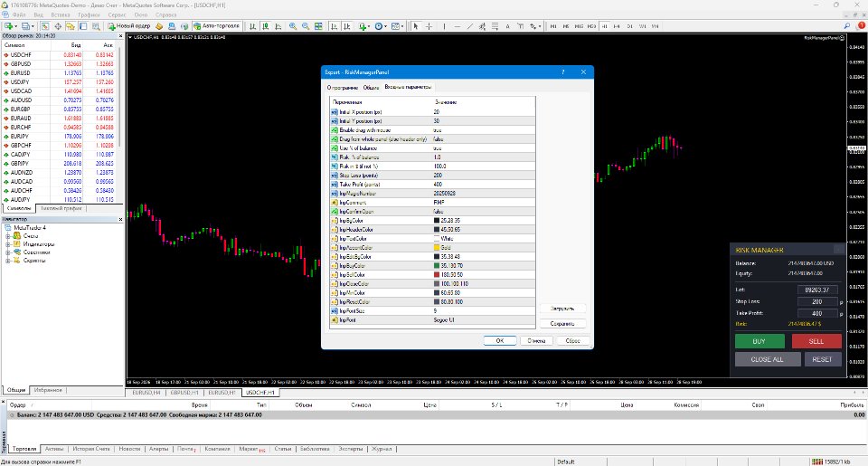Select the trendline drawing tool

coord(470,26)
